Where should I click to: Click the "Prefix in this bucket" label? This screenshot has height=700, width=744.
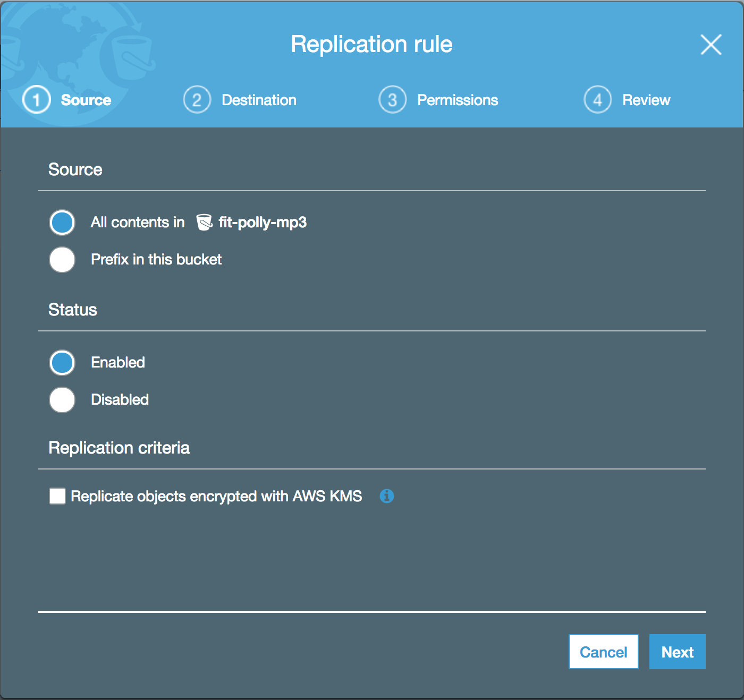tap(156, 259)
